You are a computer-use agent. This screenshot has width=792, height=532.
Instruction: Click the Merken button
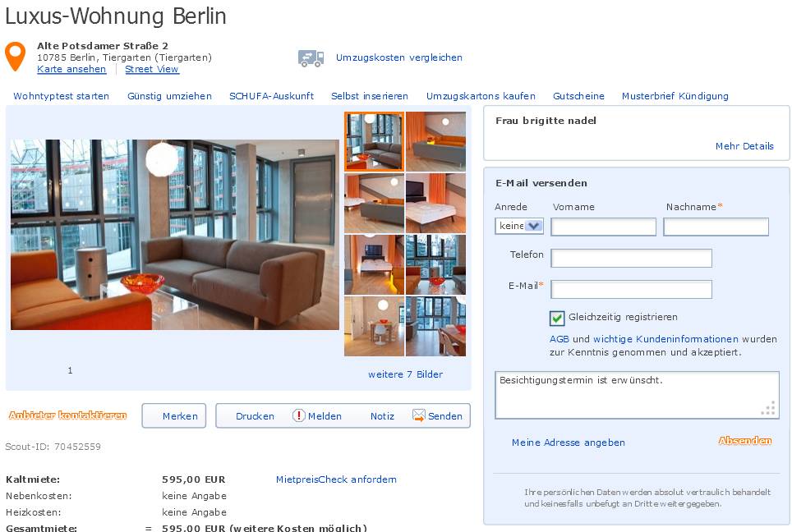click(173, 415)
